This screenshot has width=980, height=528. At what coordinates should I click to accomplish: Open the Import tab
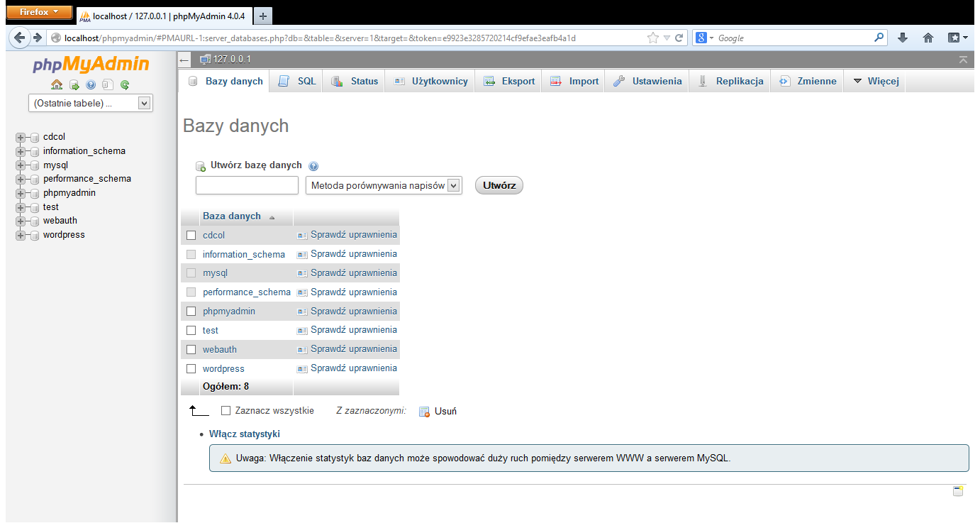point(574,81)
